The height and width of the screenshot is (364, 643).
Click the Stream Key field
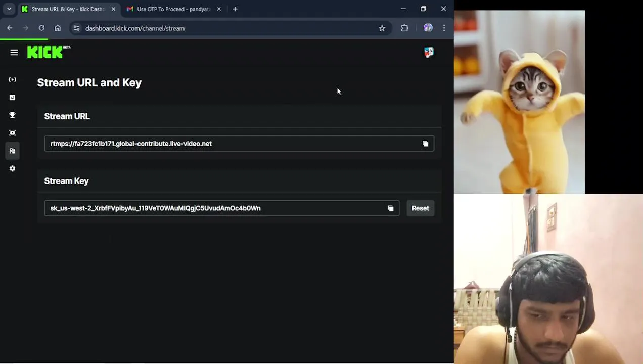click(x=221, y=208)
